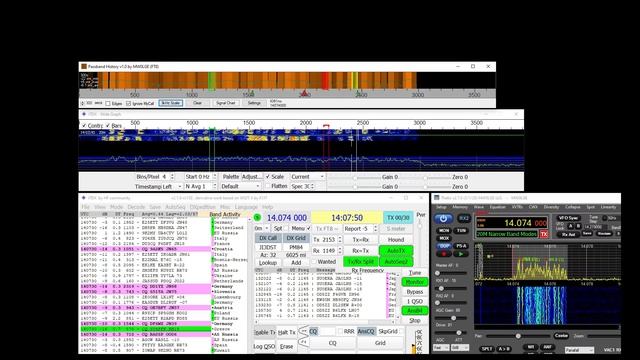
Task: Click the Tx/Rx Split green button
Action: pyautogui.click(x=360, y=262)
